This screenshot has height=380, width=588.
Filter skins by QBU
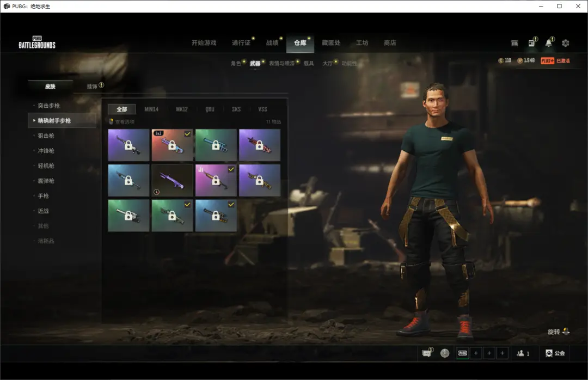tap(210, 109)
